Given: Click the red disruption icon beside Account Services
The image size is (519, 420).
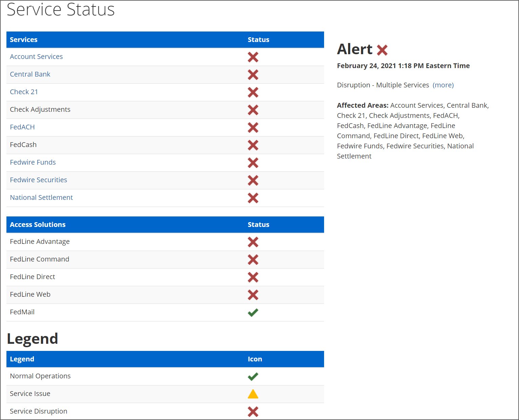Looking at the screenshot, I should tap(253, 57).
